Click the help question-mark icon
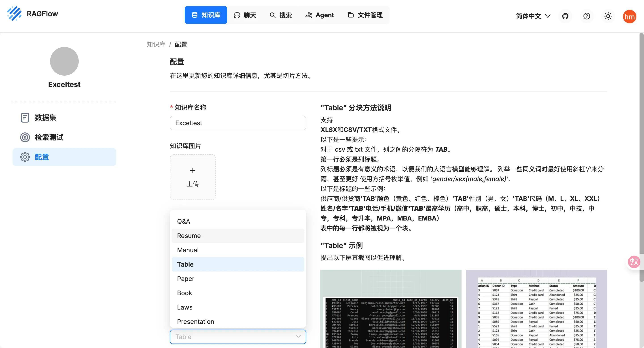644x348 pixels. [x=587, y=16]
